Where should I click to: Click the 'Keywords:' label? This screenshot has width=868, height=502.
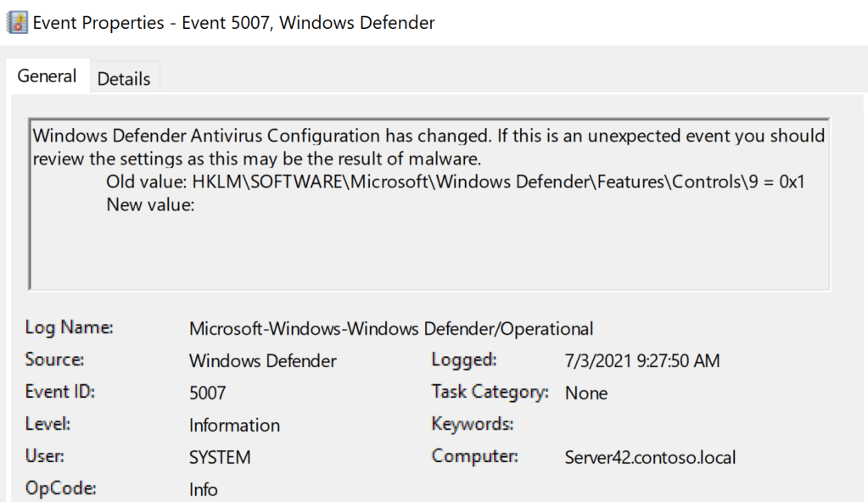[x=473, y=424]
